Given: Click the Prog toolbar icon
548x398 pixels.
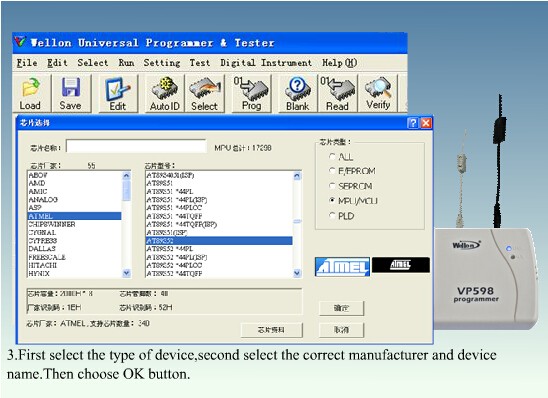Looking at the screenshot, I should pyautogui.click(x=252, y=93).
